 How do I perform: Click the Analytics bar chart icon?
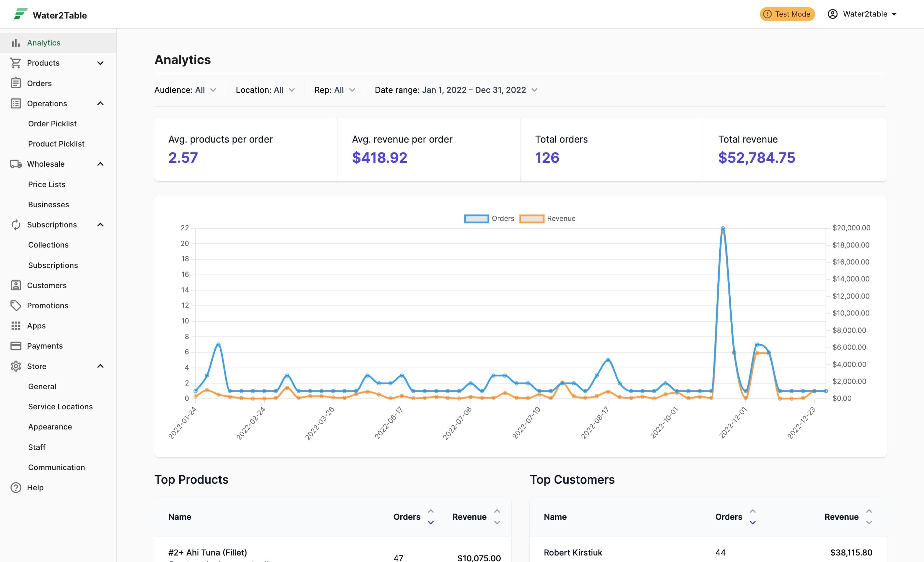point(16,43)
